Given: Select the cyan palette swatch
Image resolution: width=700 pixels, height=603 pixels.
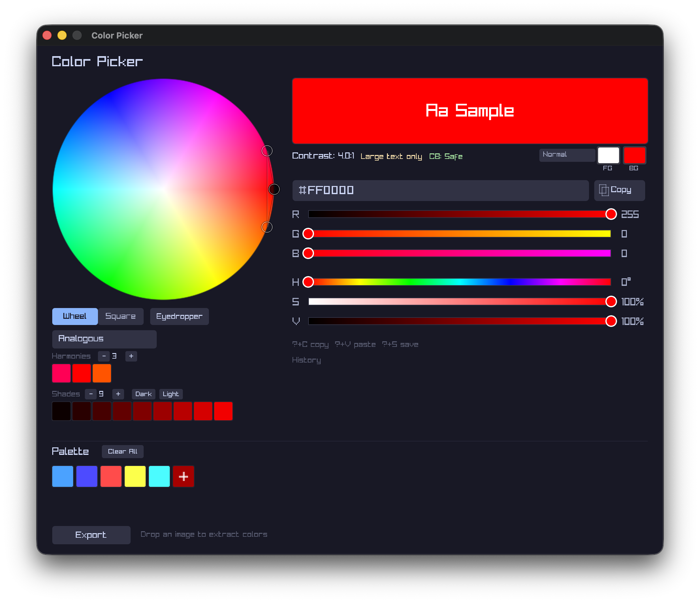Looking at the screenshot, I should (159, 476).
